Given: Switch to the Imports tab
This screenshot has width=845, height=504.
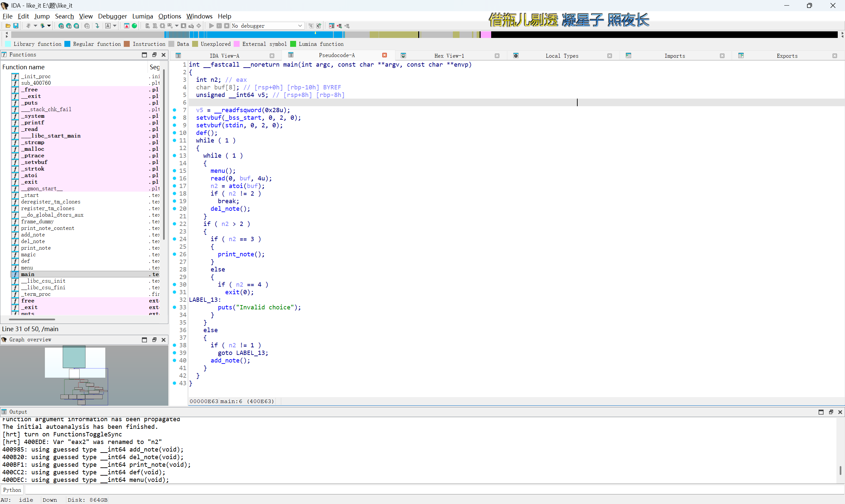Looking at the screenshot, I should pyautogui.click(x=674, y=56).
